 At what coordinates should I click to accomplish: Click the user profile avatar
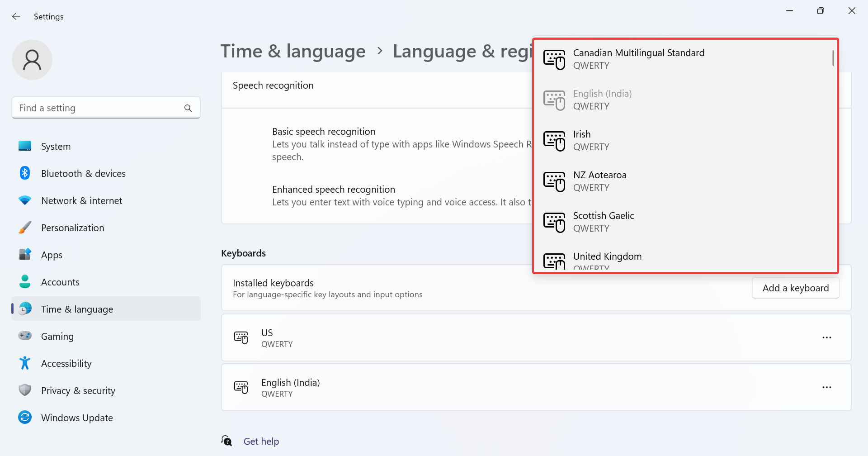(x=32, y=59)
